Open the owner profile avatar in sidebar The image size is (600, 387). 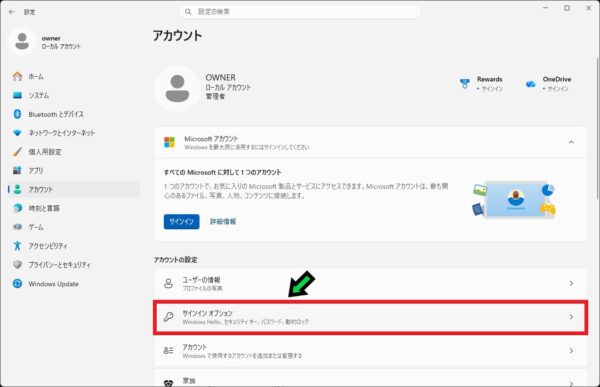point(22,41)
